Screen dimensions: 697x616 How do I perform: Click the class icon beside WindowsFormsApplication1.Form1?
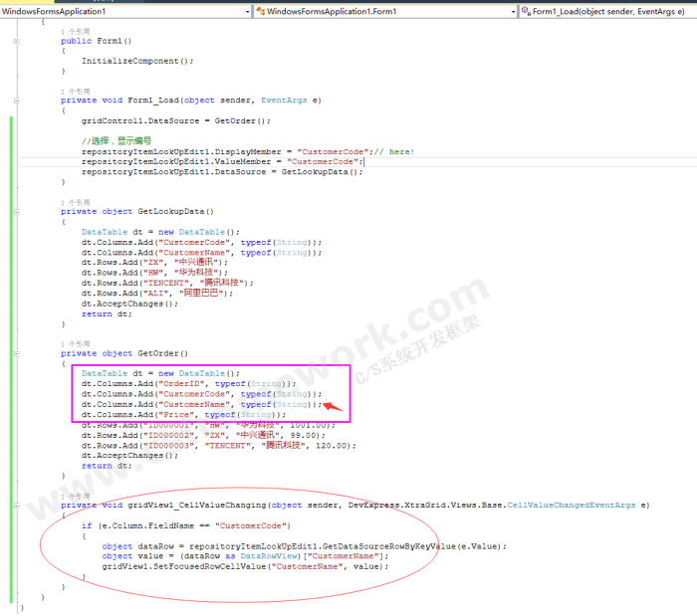click(262, 10)
